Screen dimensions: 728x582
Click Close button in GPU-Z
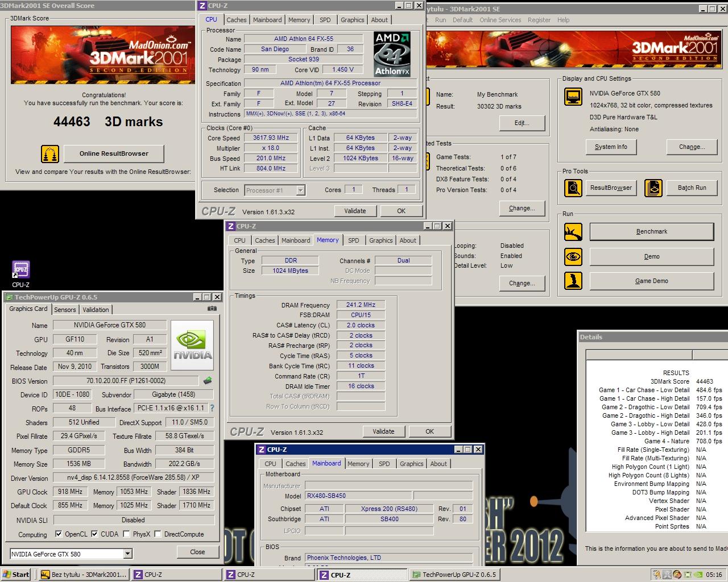coord(197,552)
